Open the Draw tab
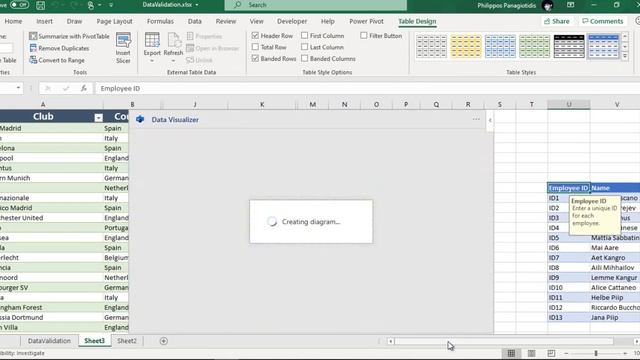The width and height of the screenshot is (640, 360). [x=74, y=21]
